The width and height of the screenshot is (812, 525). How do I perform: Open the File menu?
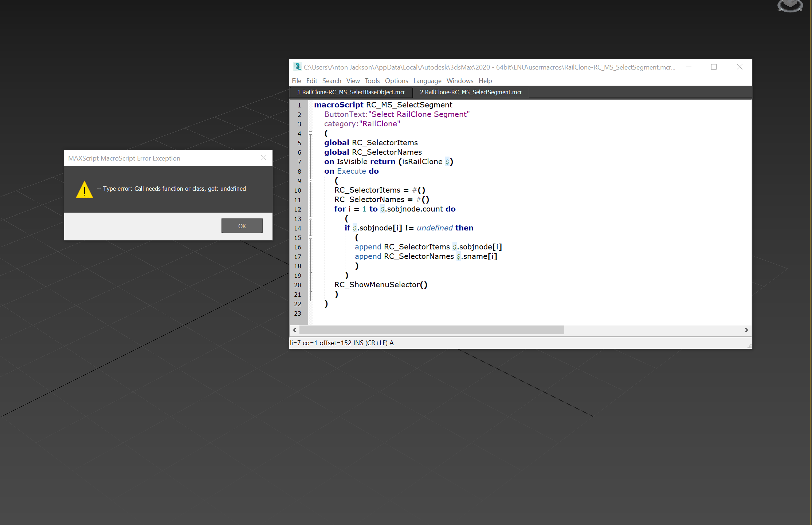point(296,81)
